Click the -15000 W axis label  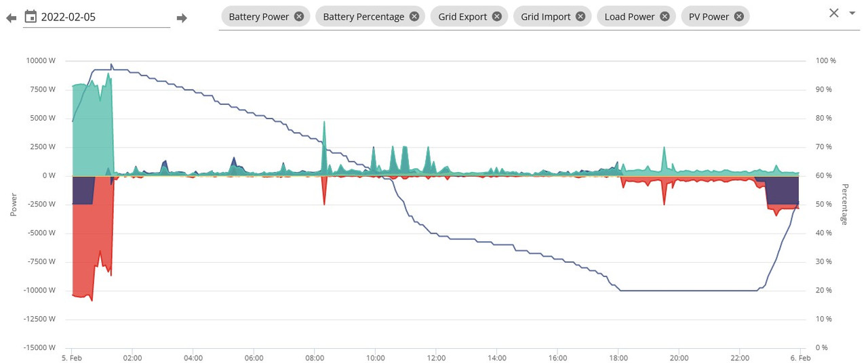tap(41, 347)
